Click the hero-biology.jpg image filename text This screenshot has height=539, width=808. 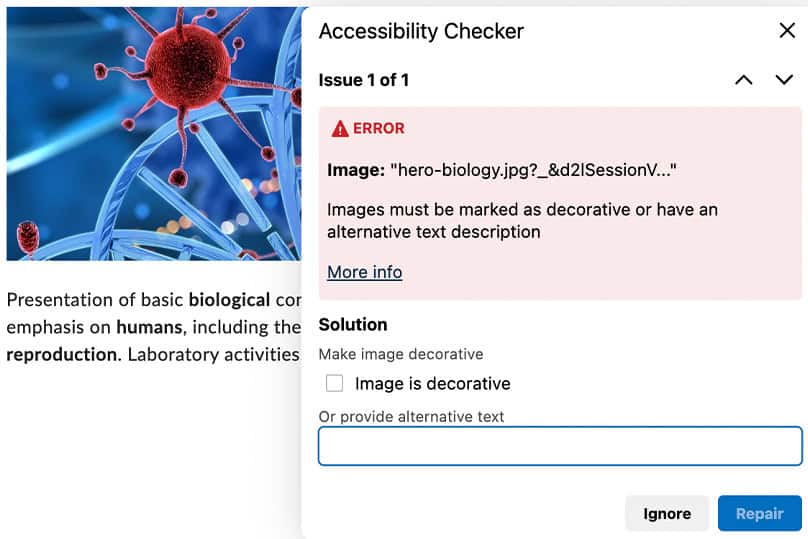point(532,171)
